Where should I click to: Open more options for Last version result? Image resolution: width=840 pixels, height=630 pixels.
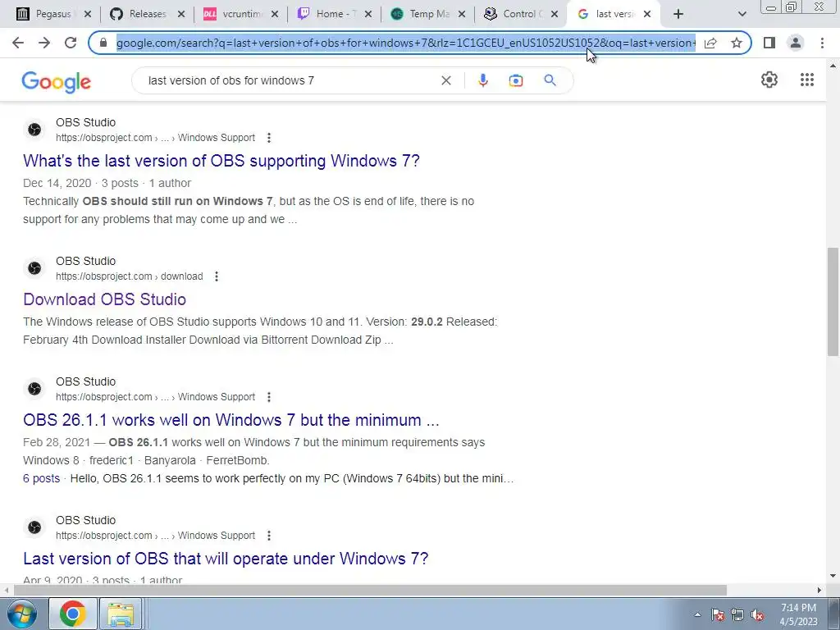click(x=269, y=536)
